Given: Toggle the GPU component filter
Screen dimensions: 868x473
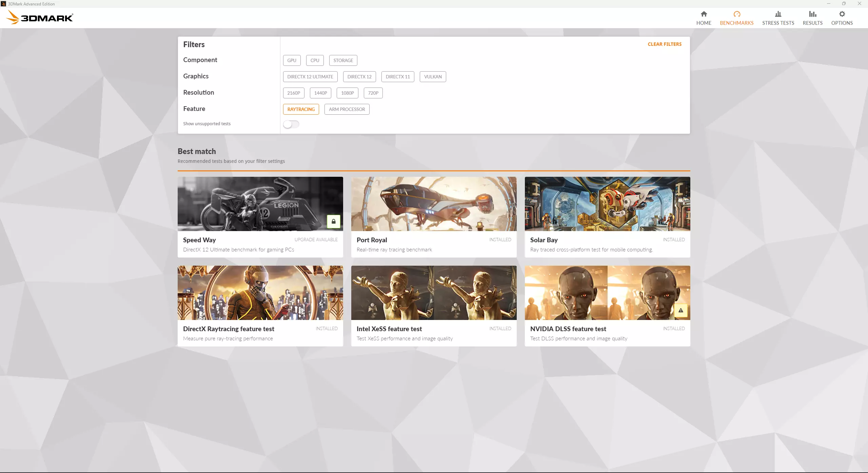Looking at the screenshot, I should click(x=292, y=60).
